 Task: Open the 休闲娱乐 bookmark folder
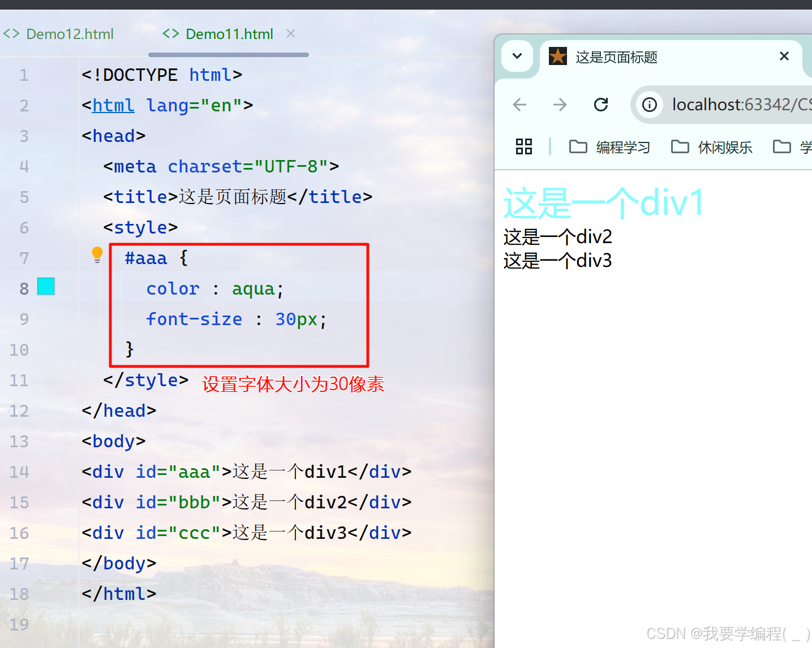(x=712, y=147)
